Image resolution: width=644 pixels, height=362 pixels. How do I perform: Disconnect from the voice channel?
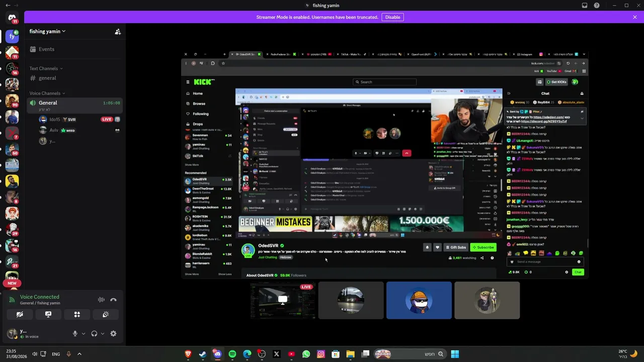pos(113,300)
